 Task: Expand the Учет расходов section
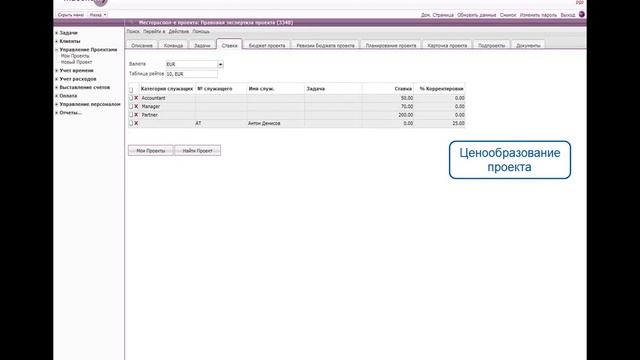pos(57,79)
